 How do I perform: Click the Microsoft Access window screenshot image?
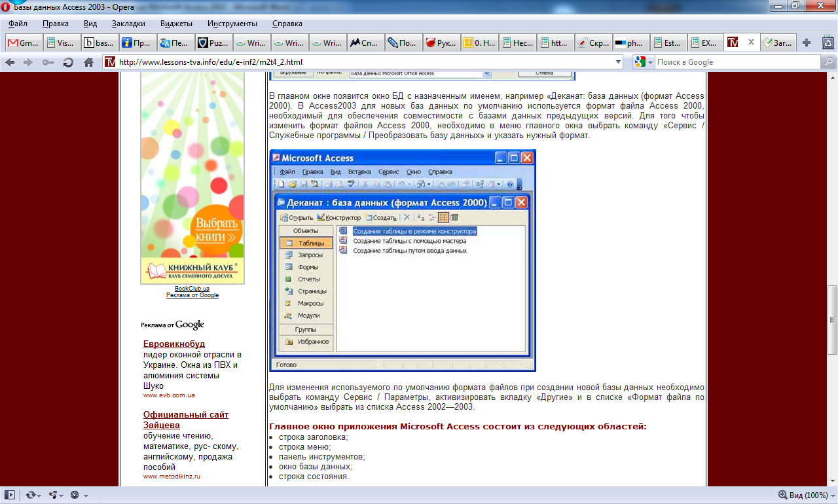click(x=403, y=261)
